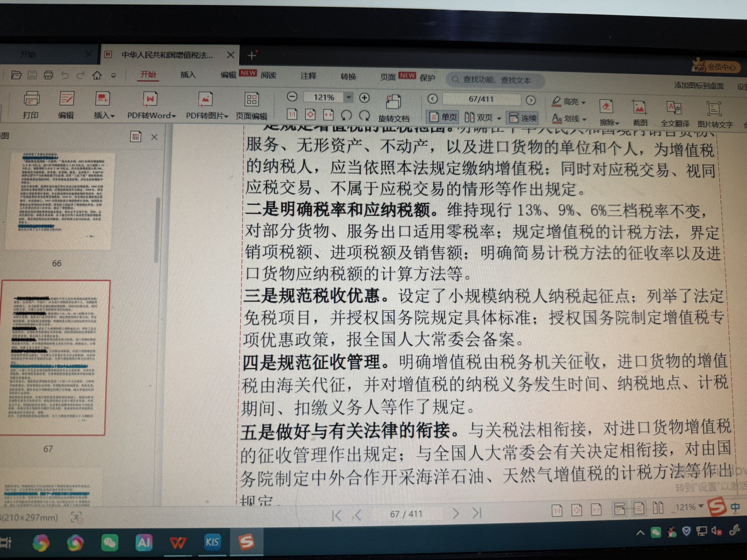
Task: Click the 67/411 page number field
Action: click(x=481, y=100)
